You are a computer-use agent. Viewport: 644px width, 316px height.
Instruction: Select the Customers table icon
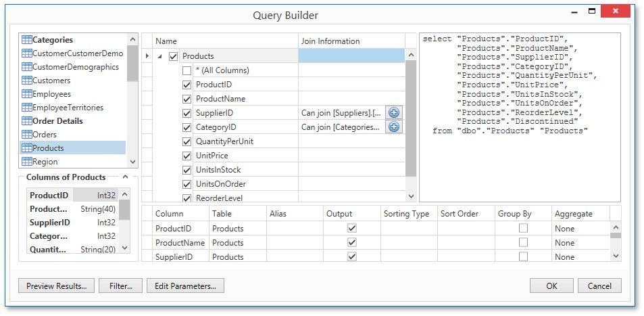[x=27, y=81]
